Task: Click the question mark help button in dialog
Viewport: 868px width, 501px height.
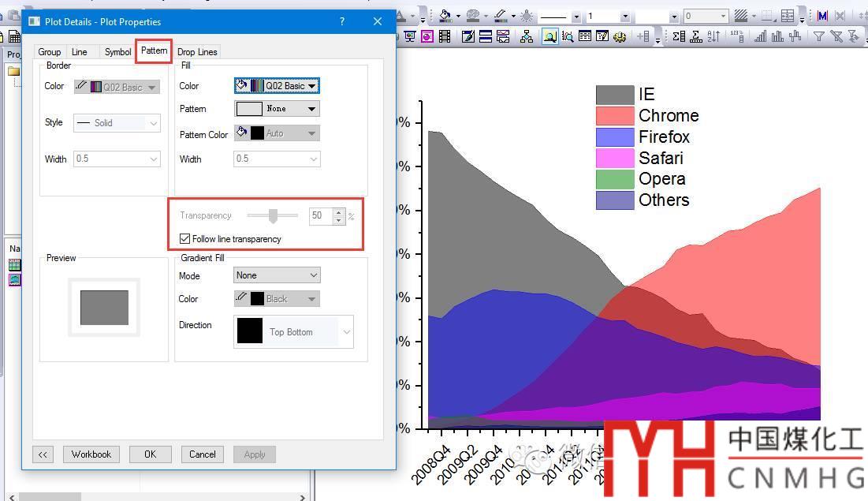Action: point(341,22)
